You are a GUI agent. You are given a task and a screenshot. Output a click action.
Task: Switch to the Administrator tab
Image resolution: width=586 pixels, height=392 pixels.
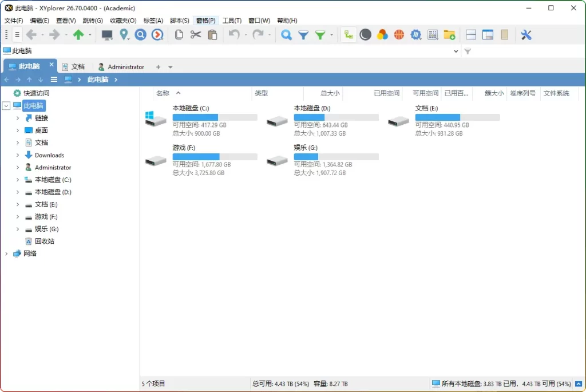(x=121, y=67)
